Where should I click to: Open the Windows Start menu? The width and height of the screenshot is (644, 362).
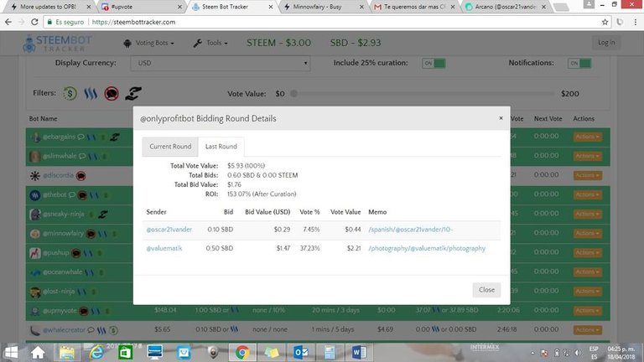[11, 352]
